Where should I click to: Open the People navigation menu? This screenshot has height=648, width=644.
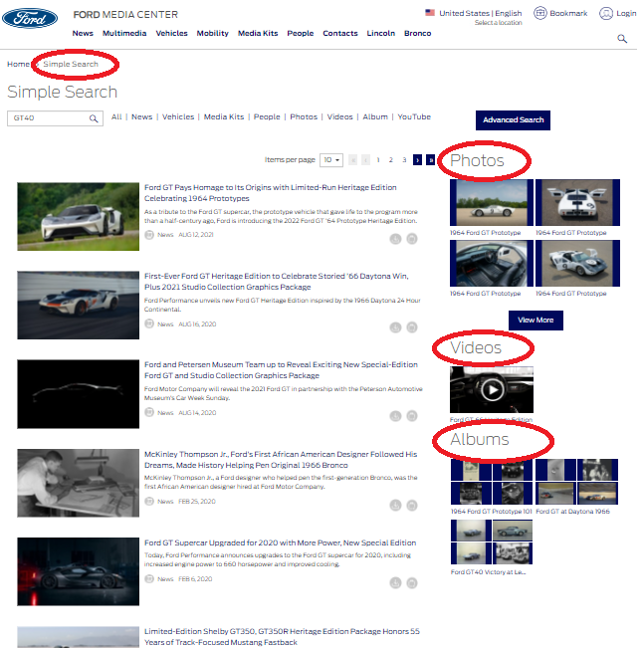click(300, 33)
